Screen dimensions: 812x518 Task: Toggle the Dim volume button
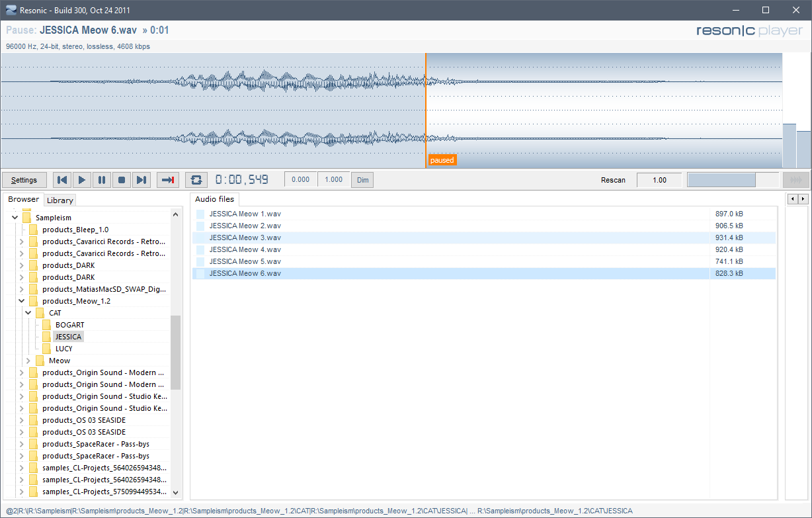click(x=362, y=180)
